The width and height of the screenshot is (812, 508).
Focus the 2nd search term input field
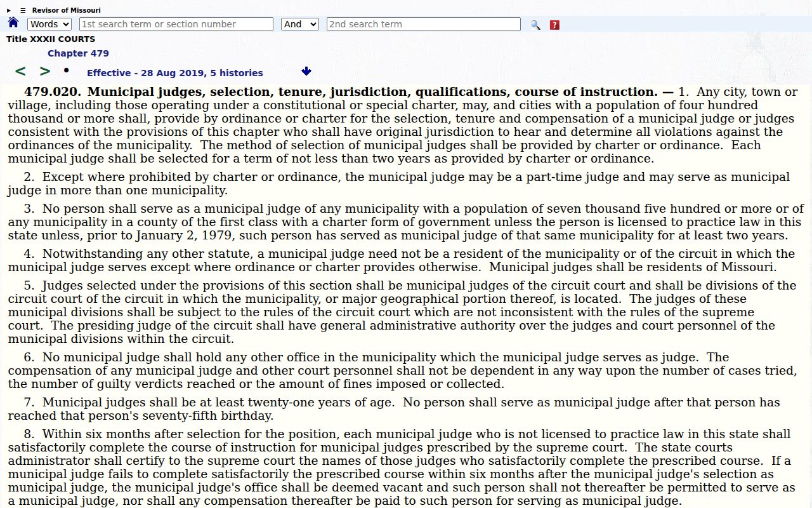tap(424, 24)
